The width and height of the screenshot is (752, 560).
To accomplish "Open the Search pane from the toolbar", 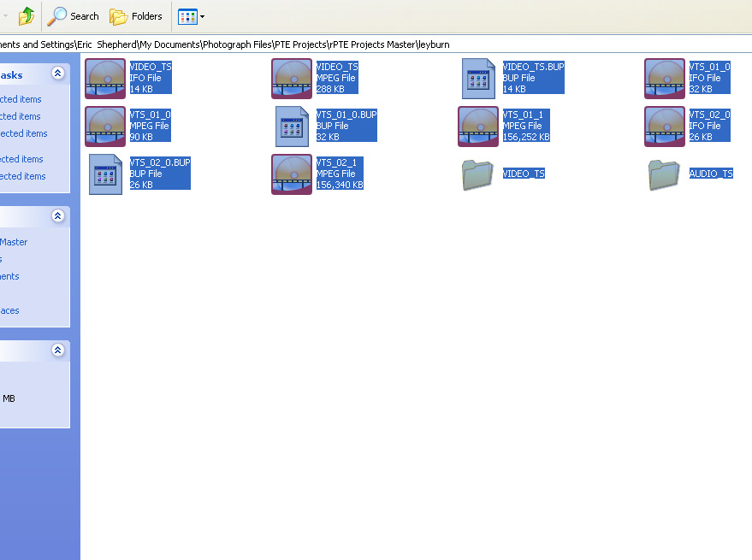I will 74,16.
